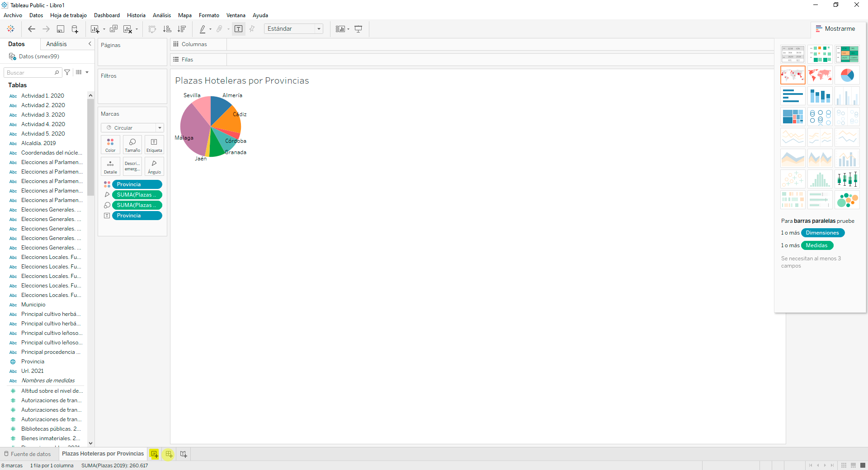Screen dimensions: 868x470
Task: Switch to the Fuente de datos tab
Action: [x=28, y=454]
